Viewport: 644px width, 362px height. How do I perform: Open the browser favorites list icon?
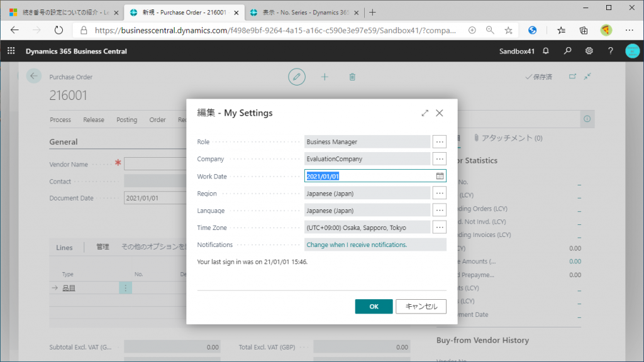561,30
